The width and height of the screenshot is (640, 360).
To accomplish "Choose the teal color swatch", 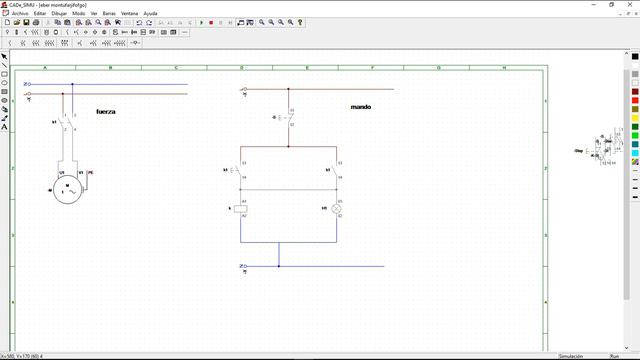I will pyautogui.click(x=635, y=144).
